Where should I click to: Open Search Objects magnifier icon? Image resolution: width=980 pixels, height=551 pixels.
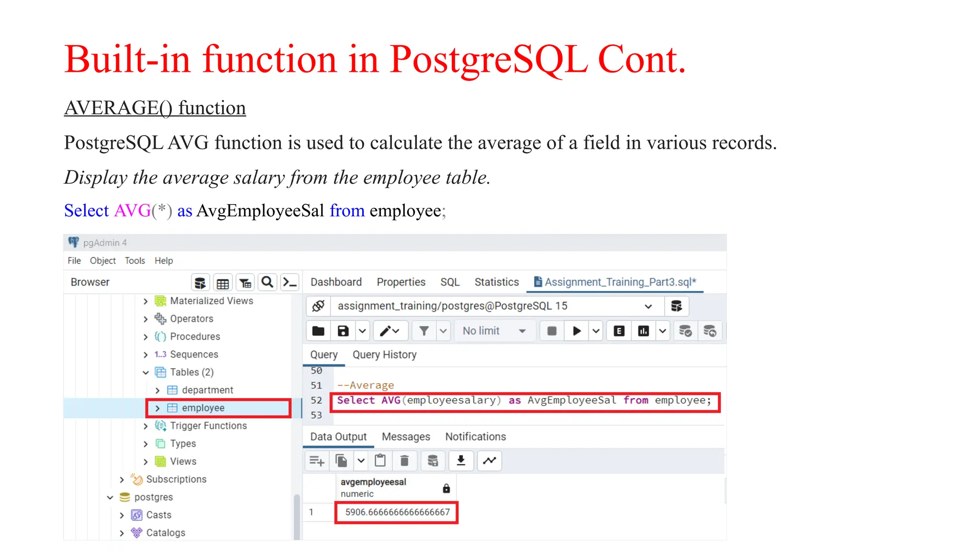coord(267,283)
